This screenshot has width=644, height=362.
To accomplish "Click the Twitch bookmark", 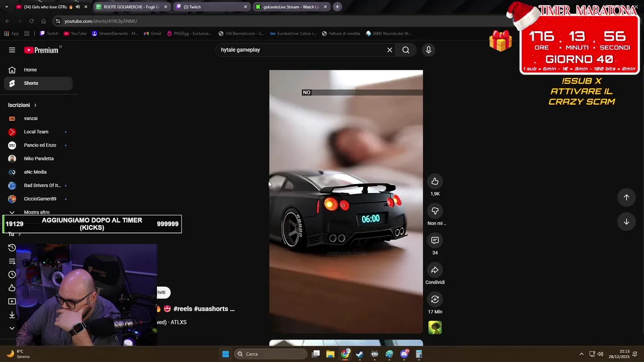I will [49, 34].
